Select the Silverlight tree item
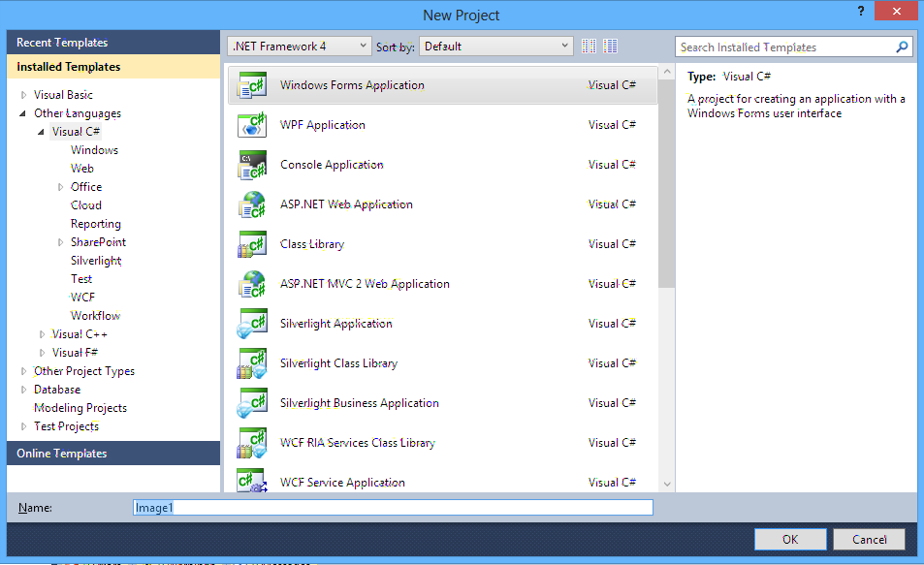This screenshot has height=565, width=924. 95,260
